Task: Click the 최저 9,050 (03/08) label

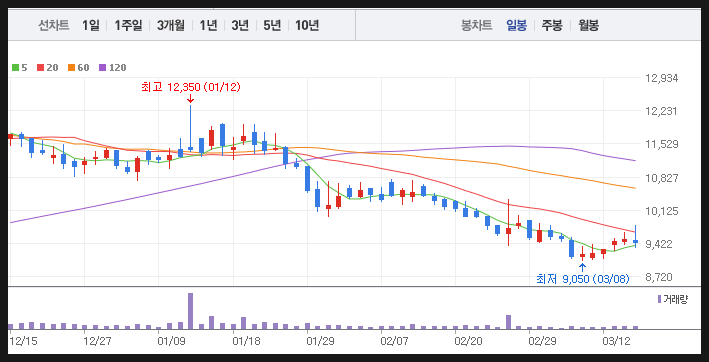Action: (x=582, y=279)
